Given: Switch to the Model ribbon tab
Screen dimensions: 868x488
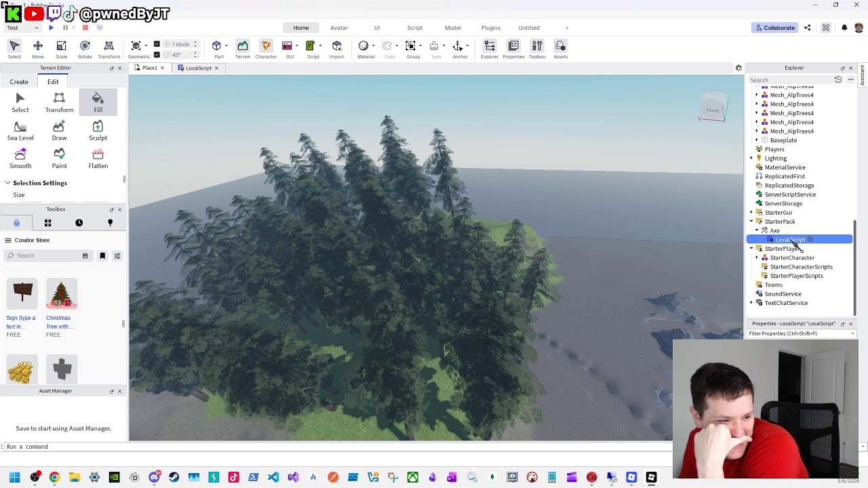Looking at the screenshot, I should (453, 28).
